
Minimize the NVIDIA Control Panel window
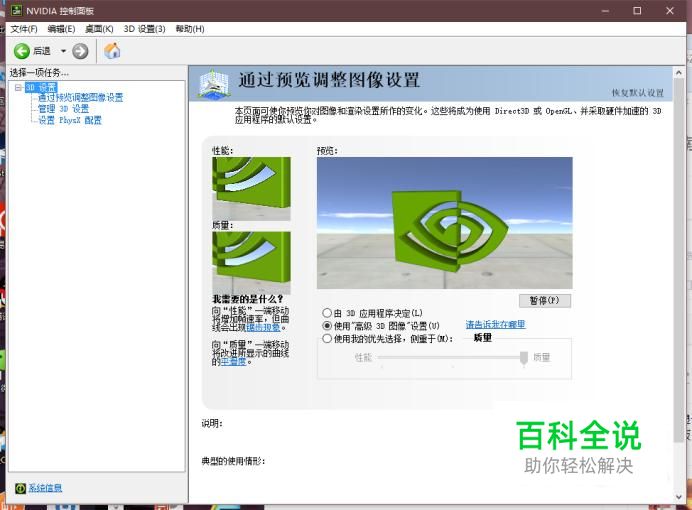605,11
